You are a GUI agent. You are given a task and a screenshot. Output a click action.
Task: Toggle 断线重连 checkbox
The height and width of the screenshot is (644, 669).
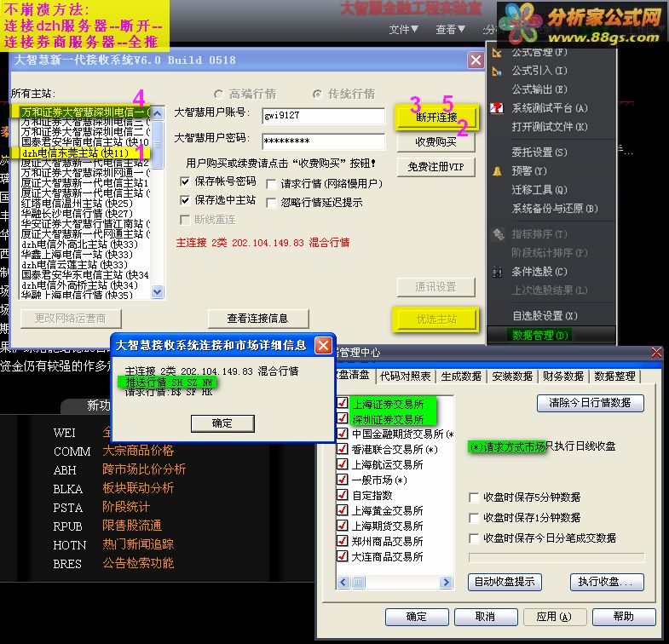(x=185, y=220)
